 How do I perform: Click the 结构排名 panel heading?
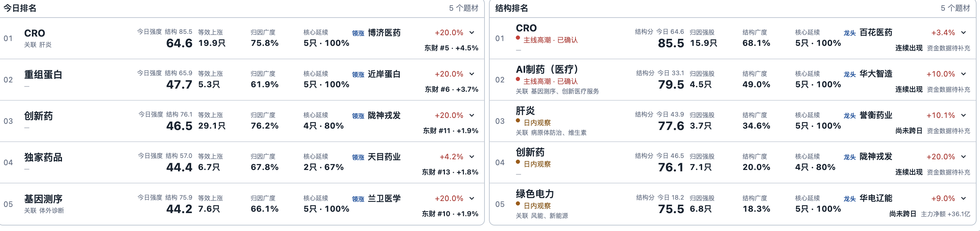click(511, 8)
